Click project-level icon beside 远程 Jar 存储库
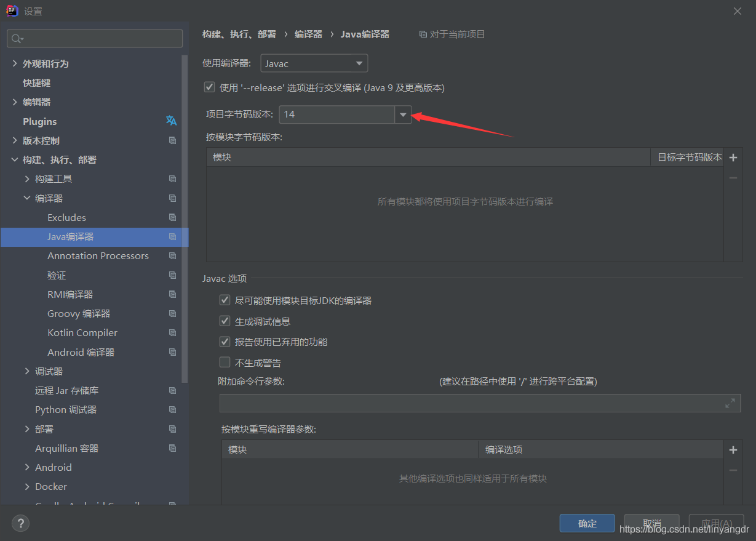Image resolution: width=756 pixels, height=541 pixels. tap(172, 390)
